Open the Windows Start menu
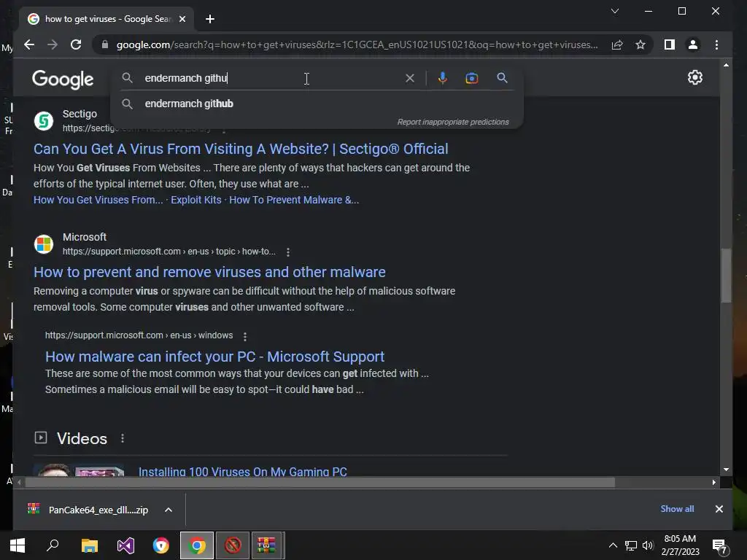This screenshot has width=747, height=560. click(x=18, y=545)
